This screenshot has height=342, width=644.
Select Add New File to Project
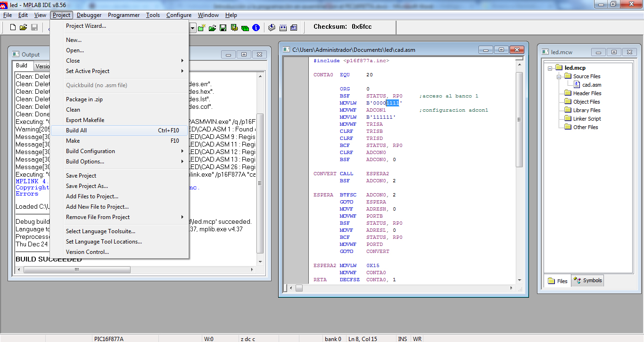point(120,207)
